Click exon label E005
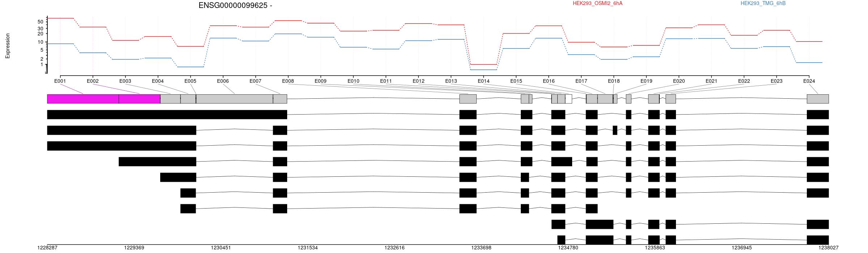 point(190,81)
